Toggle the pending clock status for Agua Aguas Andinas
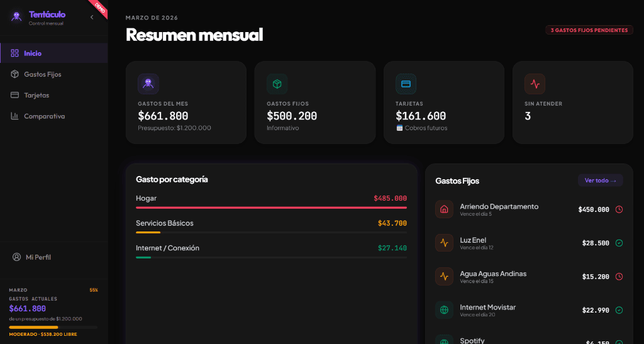 619,277
